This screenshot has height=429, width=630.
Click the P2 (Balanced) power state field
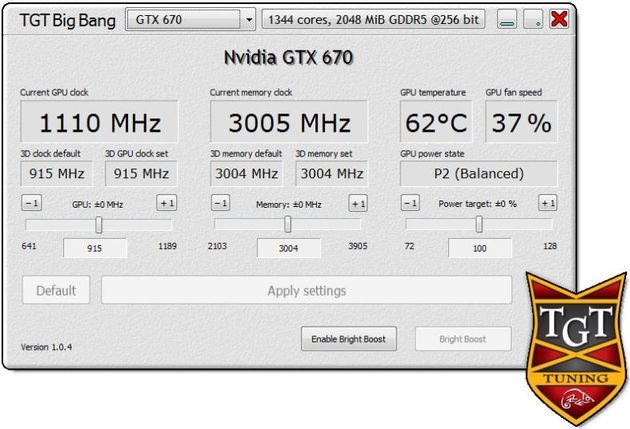479,174
